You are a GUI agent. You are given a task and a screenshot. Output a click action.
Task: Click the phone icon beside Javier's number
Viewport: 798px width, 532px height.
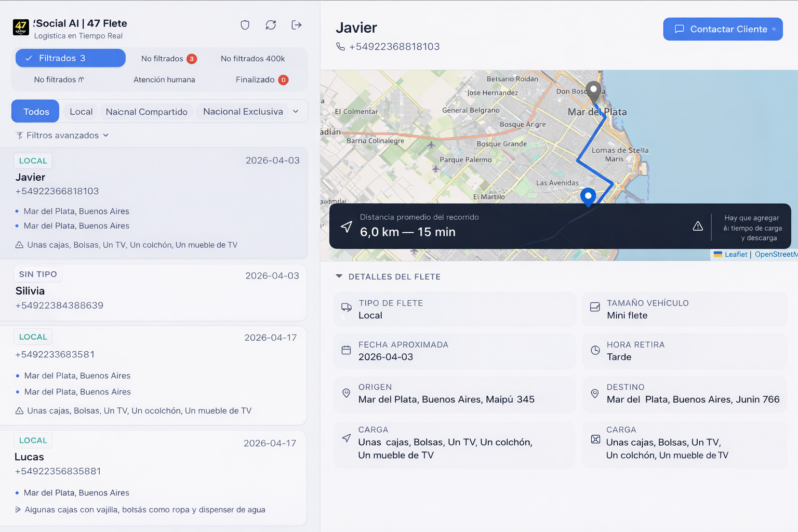(340, 47)
